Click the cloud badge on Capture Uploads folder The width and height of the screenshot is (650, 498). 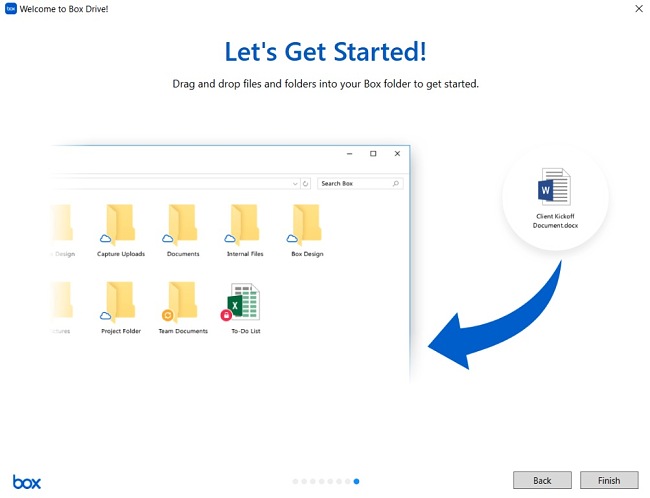click(x=106, y=238)
